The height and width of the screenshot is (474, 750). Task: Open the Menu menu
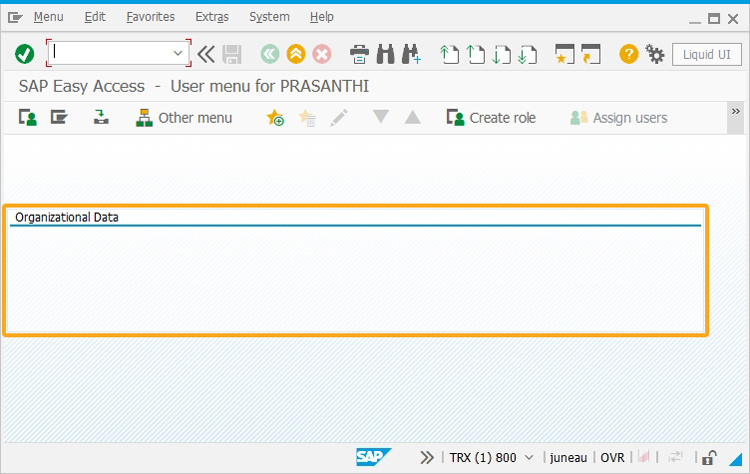pos(48,17)
